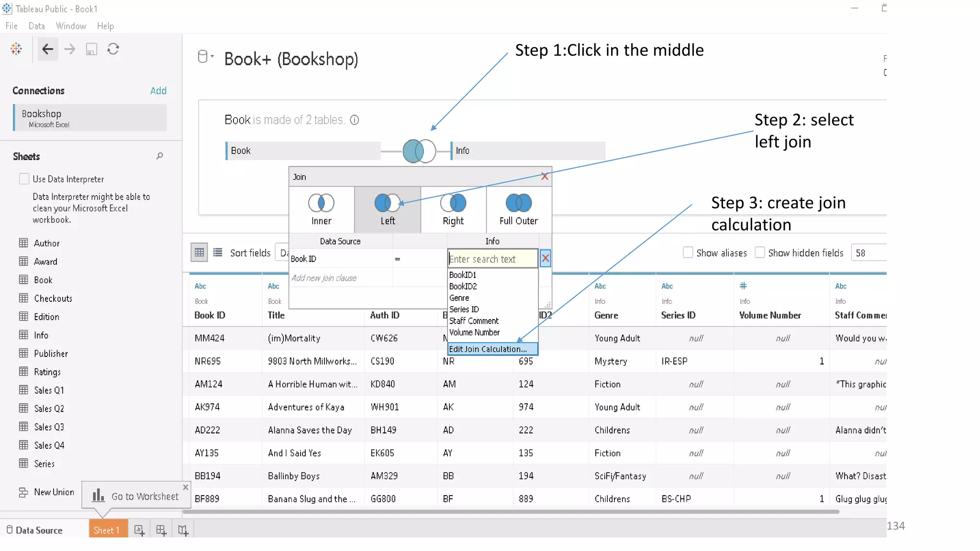Search sheets with magnifier icon
This screenshot has width=980, height=551.
(x=160, y=156)
